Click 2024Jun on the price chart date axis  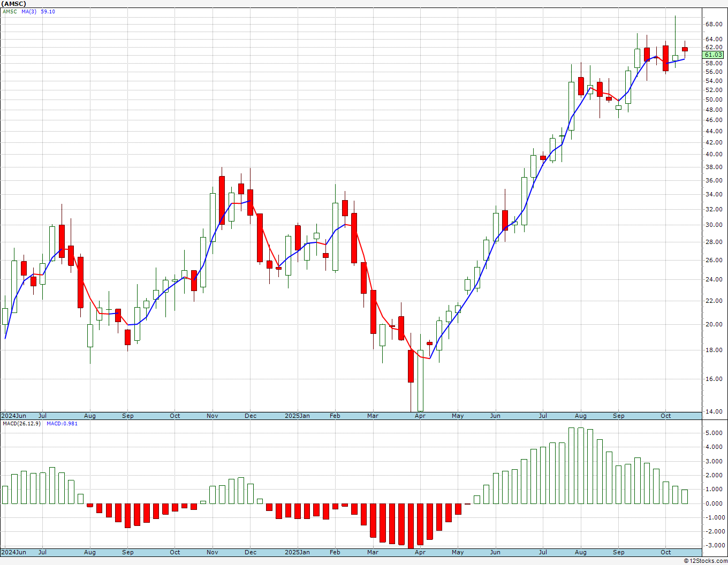coord(13,416)
